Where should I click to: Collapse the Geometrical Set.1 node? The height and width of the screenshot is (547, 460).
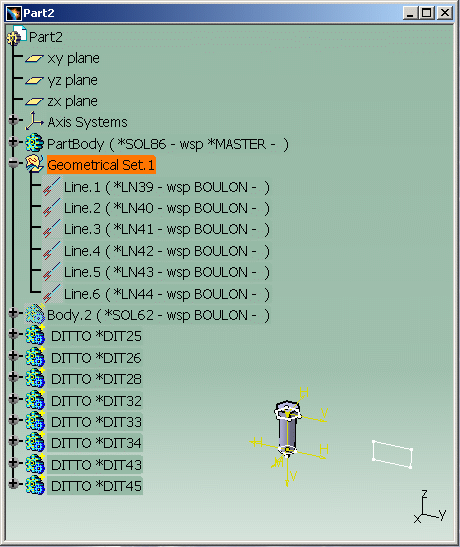click(x=13, y=163)
